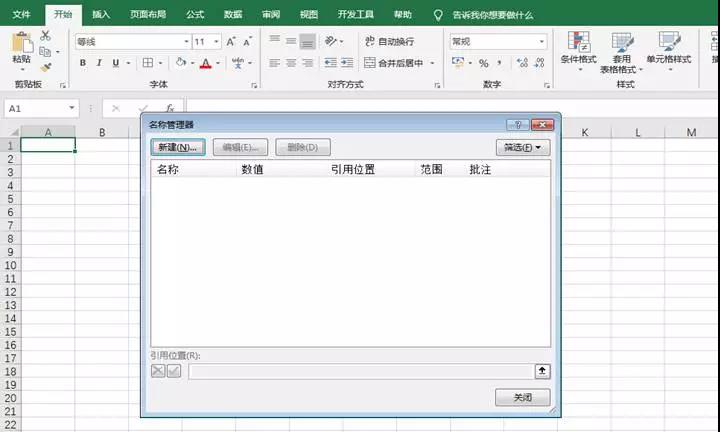Screen dimensions: 720x432
Task: Align text right
Action: tap(308, 62)
